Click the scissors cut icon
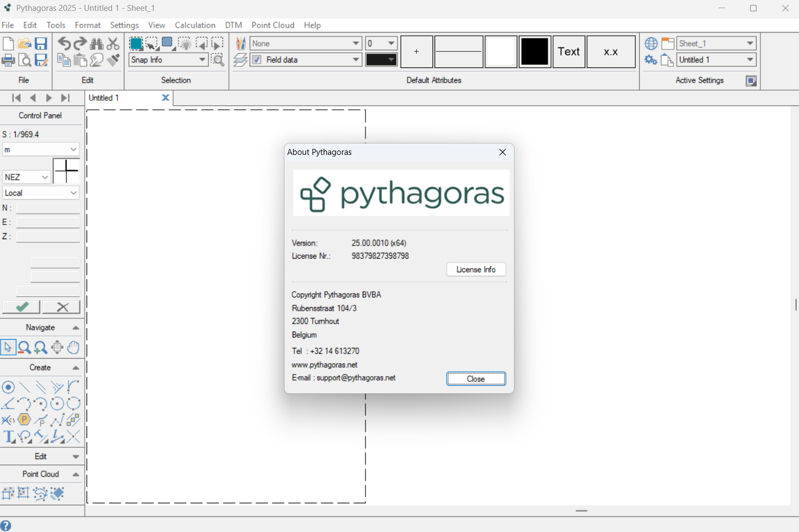 [113, 43]
